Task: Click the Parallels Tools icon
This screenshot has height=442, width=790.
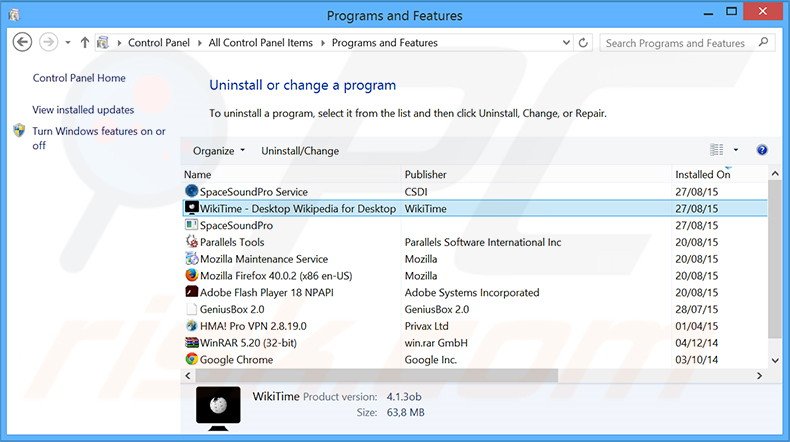Action: 191,241
